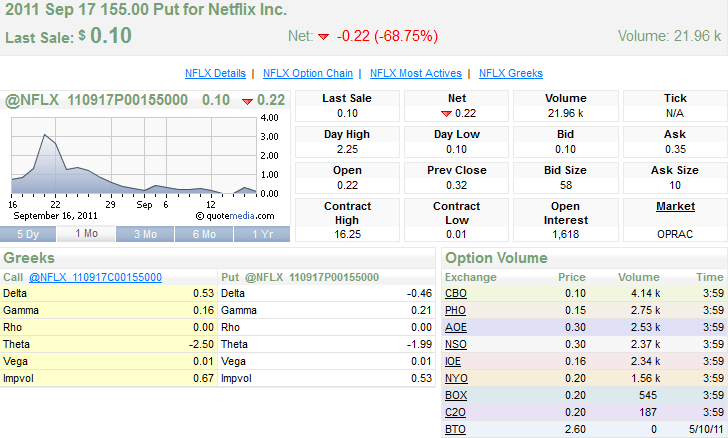This screenshot has width=728, height=438.
Task: Open the C2O exchange link
Action: tap(455, 412)
